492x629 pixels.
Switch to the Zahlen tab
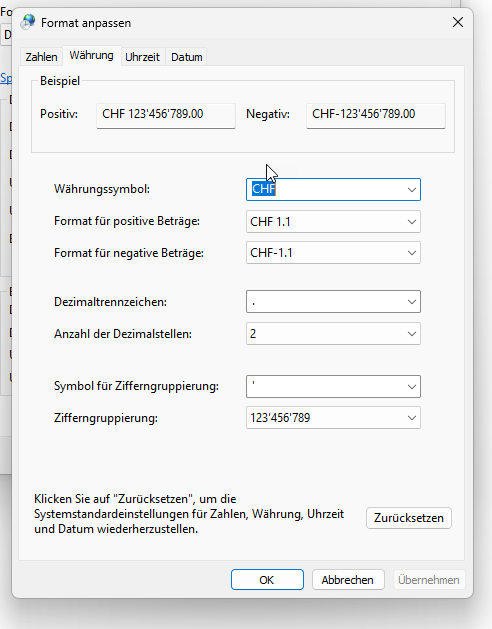coord(41,57)
